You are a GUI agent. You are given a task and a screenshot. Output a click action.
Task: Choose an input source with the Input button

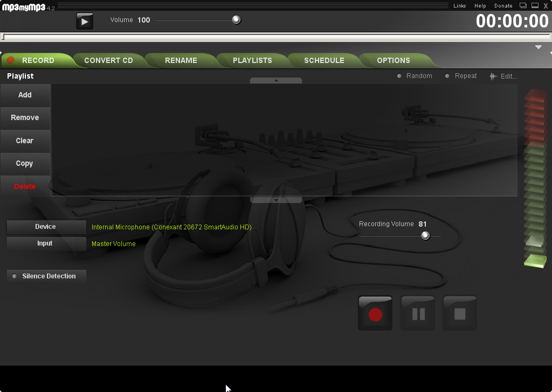pos(46,243)
